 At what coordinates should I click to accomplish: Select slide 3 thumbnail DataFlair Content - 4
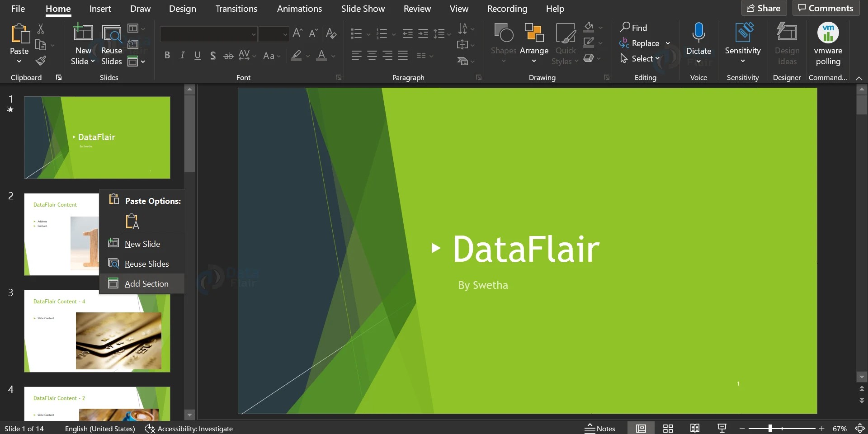[97, 331]
